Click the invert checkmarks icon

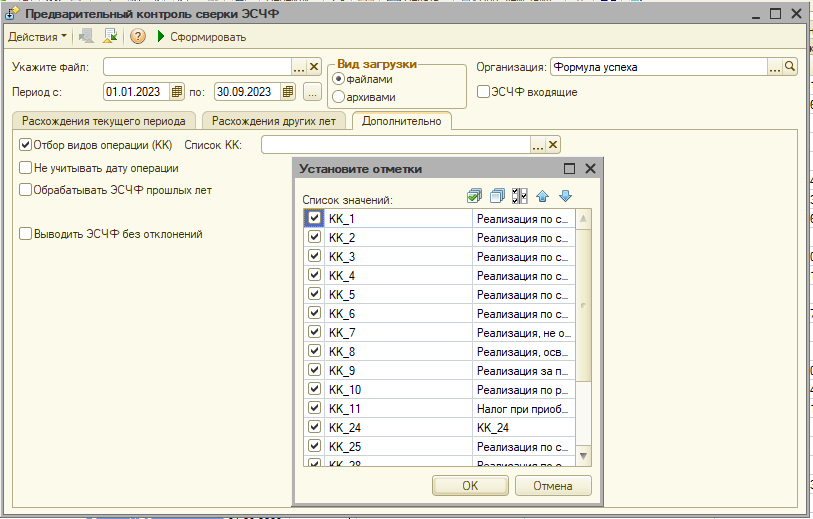coord(519,197)
